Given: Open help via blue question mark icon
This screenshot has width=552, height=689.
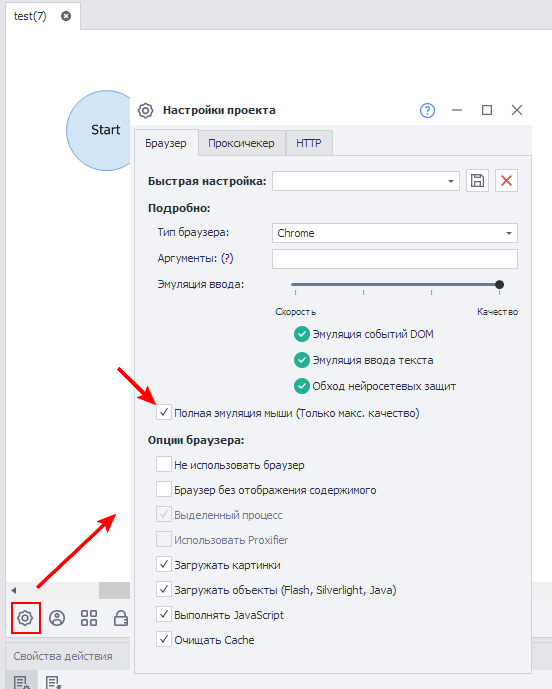Looking at the screenshot, I should point(427,110).
